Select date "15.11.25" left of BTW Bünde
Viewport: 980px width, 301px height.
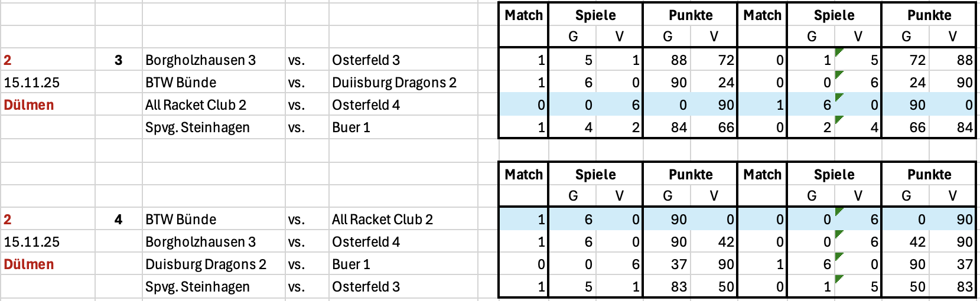[x=32, y=83]
